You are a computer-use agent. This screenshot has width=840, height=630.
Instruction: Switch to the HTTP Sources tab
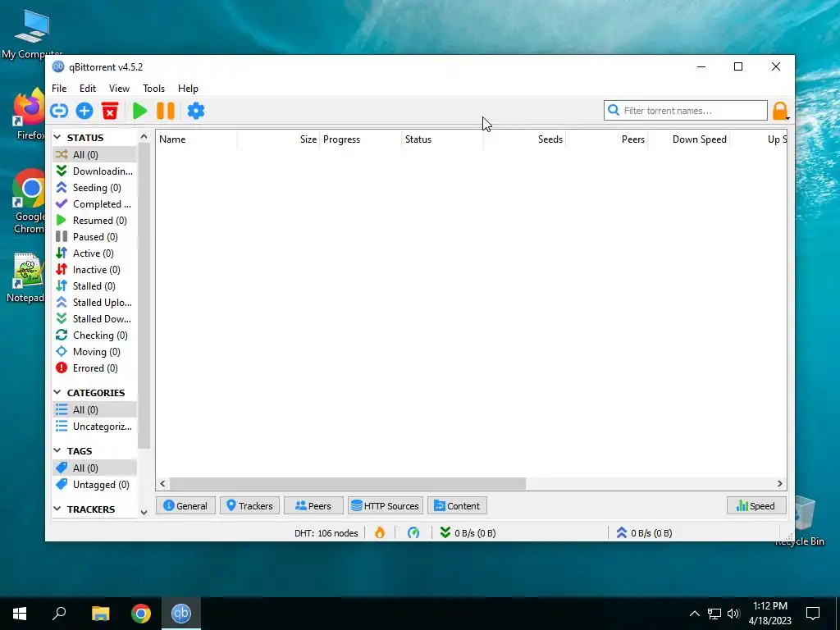click(386, 505)
